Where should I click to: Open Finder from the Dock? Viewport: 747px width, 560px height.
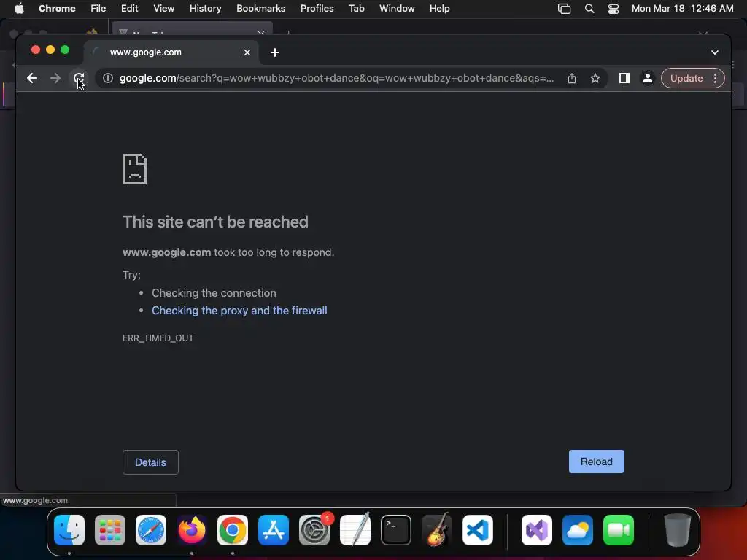(69, 530)
